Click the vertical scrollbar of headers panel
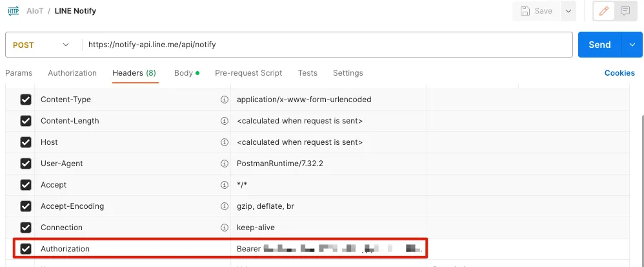The height and width of the screenshot is (267, 644). click(x=641, y=189)
